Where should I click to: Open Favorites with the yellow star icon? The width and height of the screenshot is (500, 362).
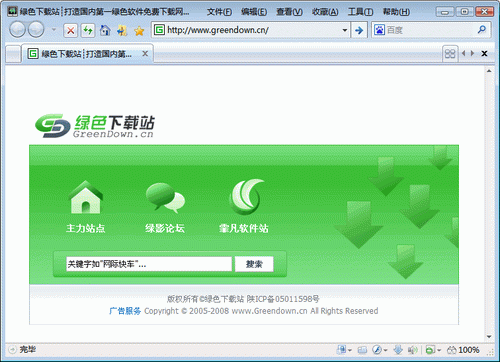coord(139,31)
